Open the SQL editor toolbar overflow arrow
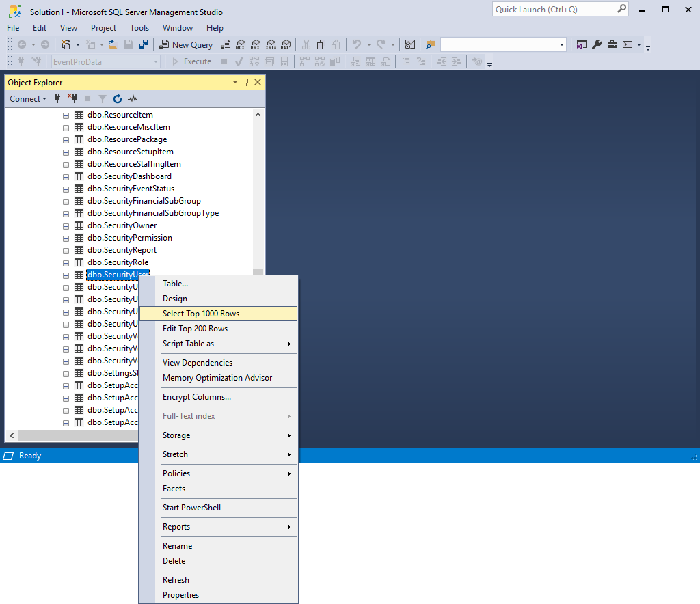Viewport: 700px width, 604px height. click(x=489, y=64)
